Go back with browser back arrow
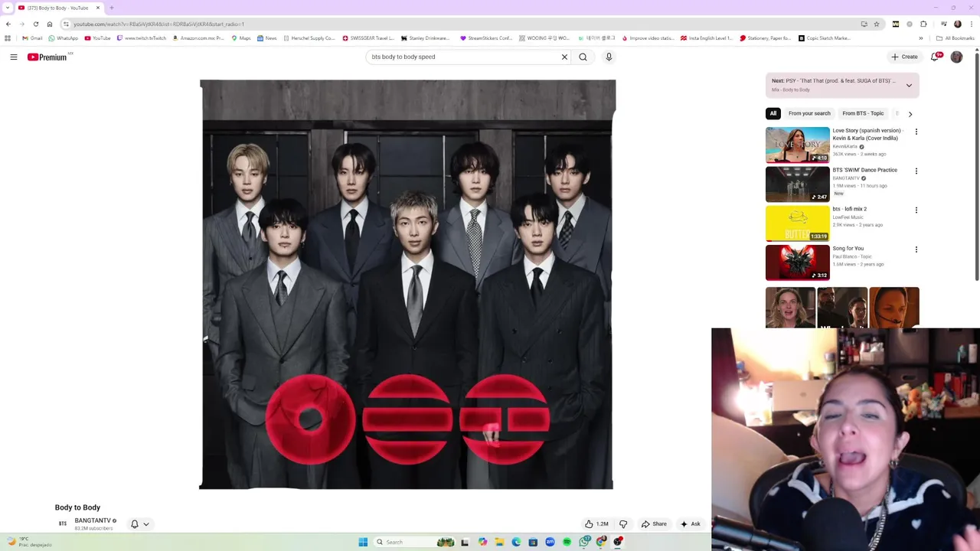 click(x=8, y=24)
